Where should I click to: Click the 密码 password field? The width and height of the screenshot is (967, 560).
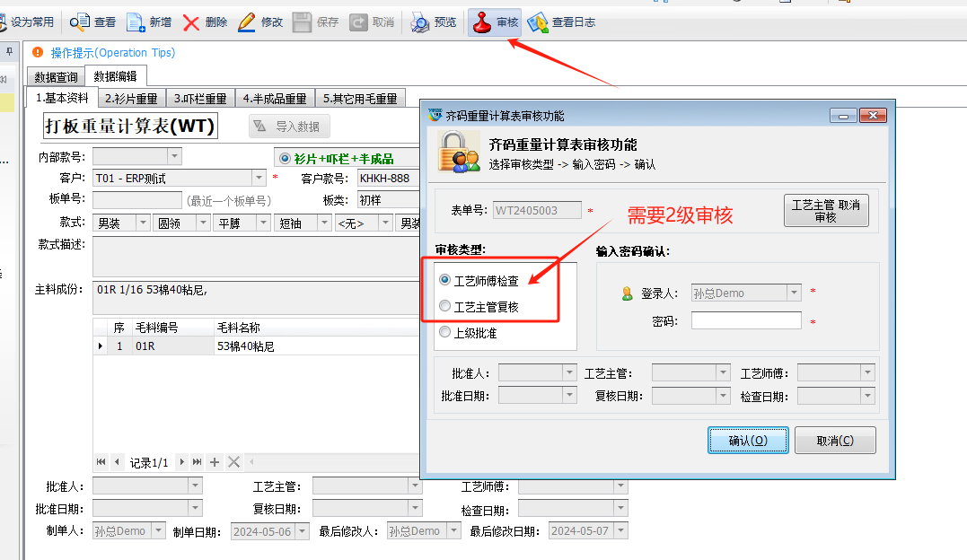click(x=746, y=320)
